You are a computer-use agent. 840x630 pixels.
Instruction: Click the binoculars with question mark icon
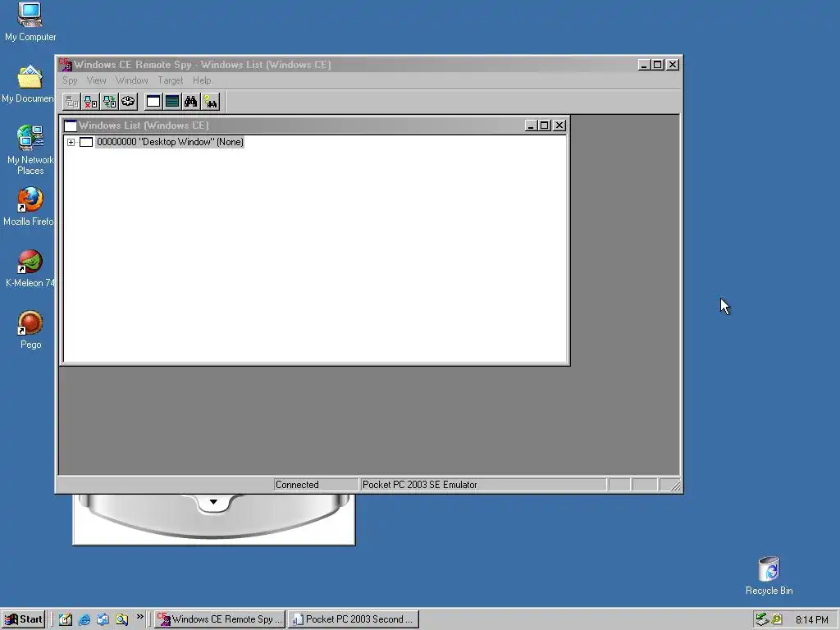click(x=210, y=102)
